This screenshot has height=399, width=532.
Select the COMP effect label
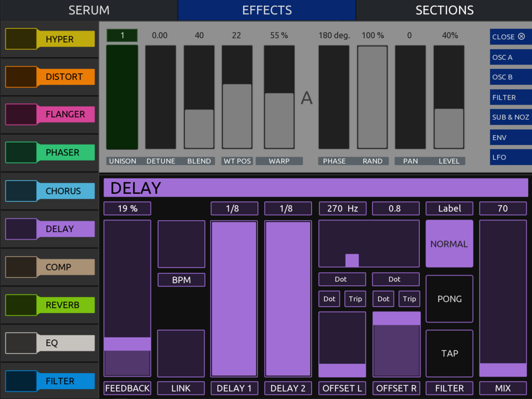pos(66,267)
